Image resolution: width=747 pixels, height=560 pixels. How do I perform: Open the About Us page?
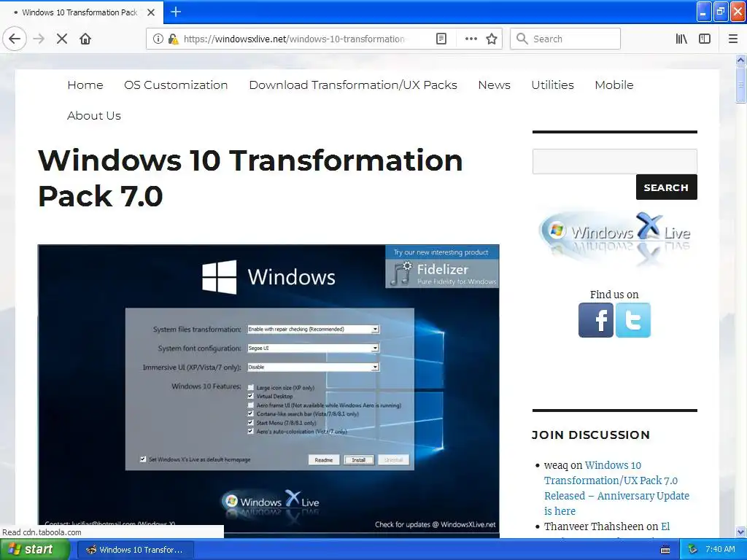(94, 116)
